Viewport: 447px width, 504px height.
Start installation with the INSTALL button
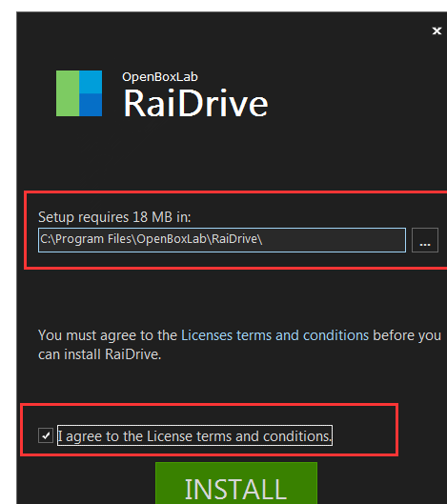click(236, 483)
